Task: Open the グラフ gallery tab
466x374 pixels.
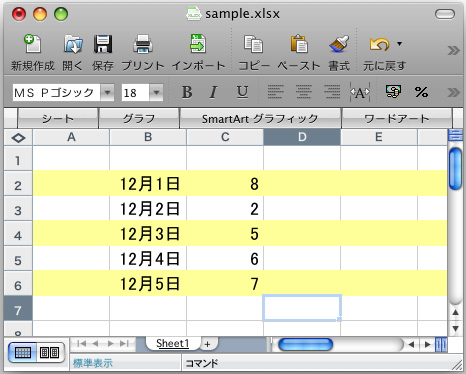Action: pos(139,118)
